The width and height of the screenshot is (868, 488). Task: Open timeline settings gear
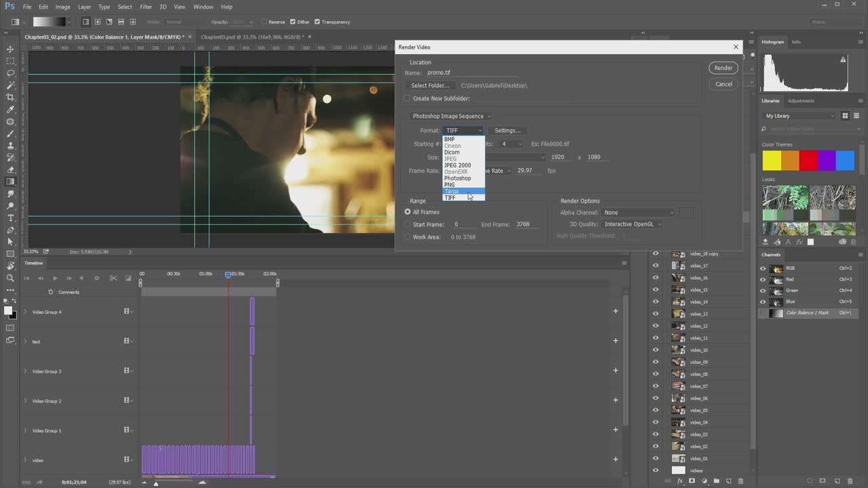(96, 278)
